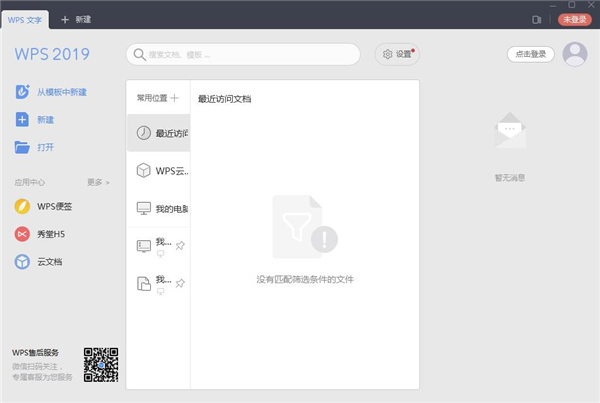Launch WPS便签 app icon

[x=22, y=206]
